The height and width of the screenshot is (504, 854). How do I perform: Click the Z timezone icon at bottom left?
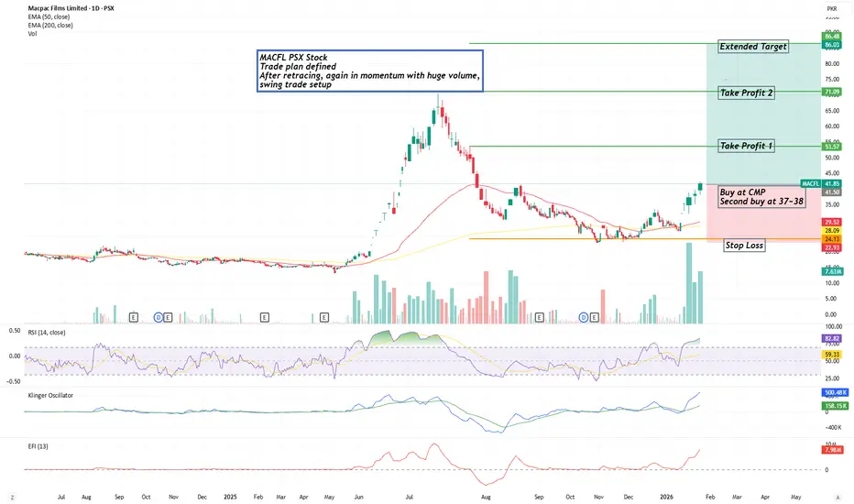click(x=12, y=497)
